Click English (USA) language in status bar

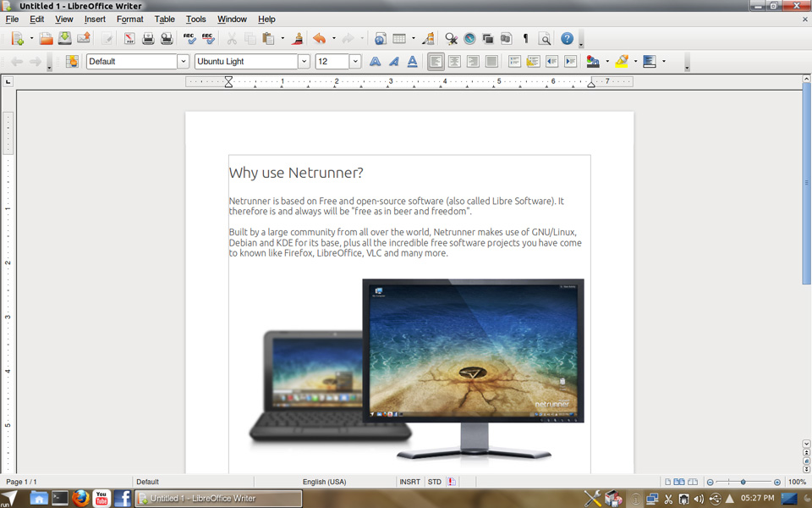[x=324, y=482]
